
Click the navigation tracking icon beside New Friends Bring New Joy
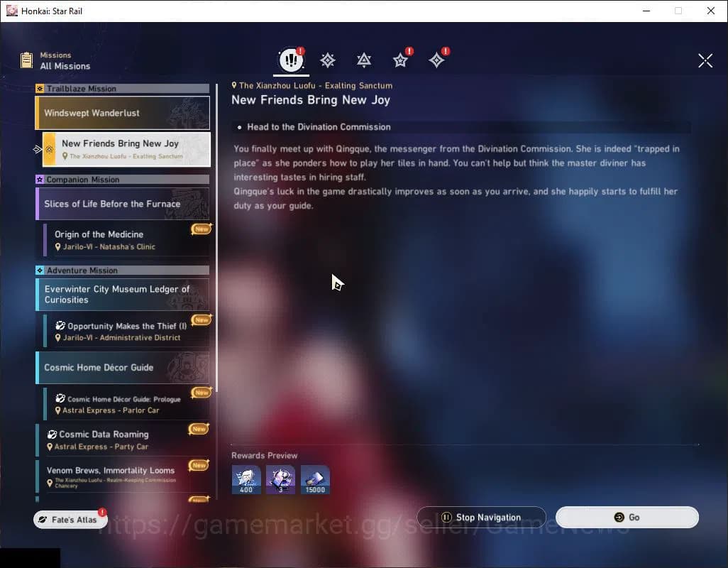38,149
